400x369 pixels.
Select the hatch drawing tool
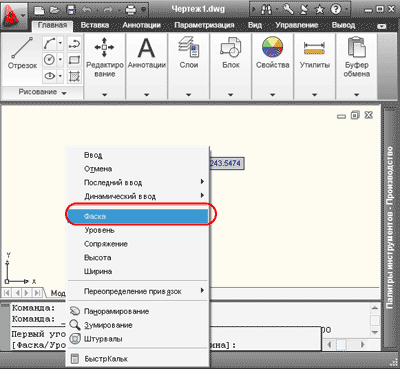(74, 76)
